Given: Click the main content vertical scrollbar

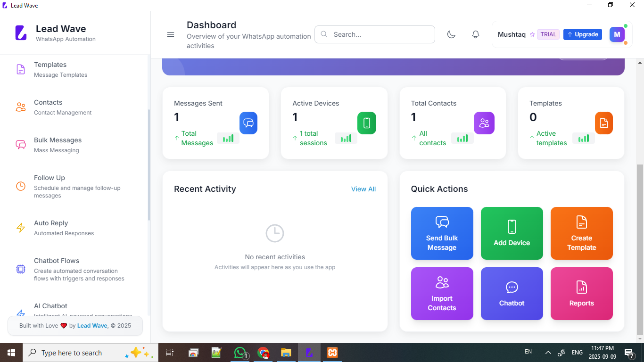Looking at the screenshot, I should point(640,249).
